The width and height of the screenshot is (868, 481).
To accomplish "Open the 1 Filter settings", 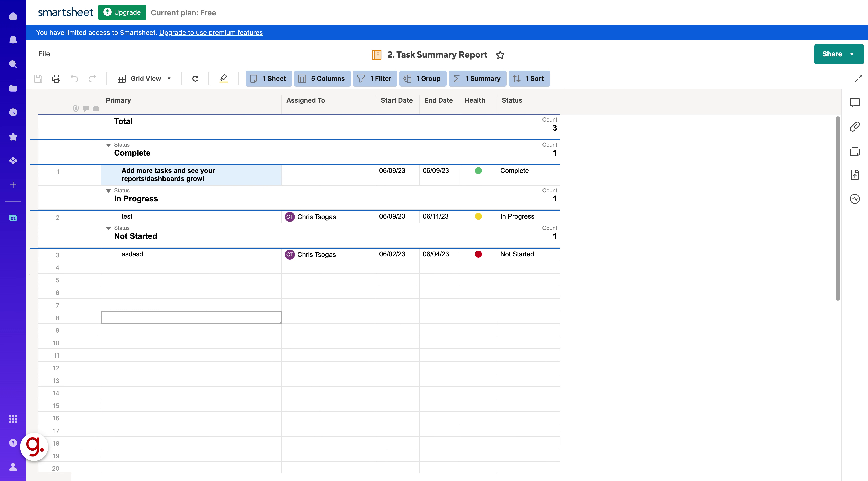I will (x=375, y=79).
